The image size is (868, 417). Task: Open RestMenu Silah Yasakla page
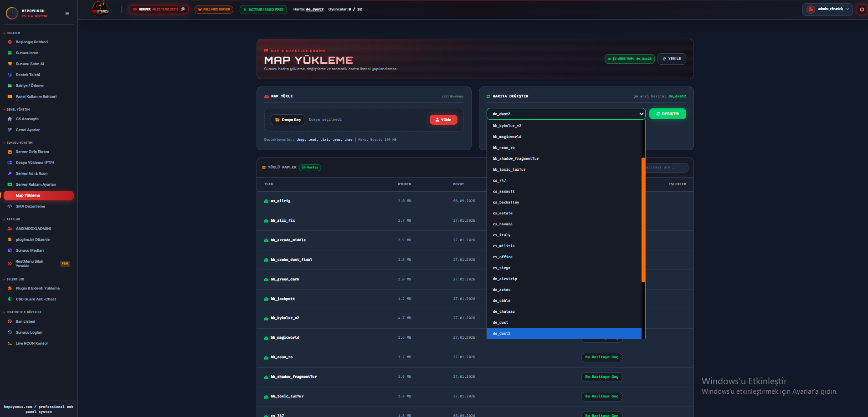point(29,264)
